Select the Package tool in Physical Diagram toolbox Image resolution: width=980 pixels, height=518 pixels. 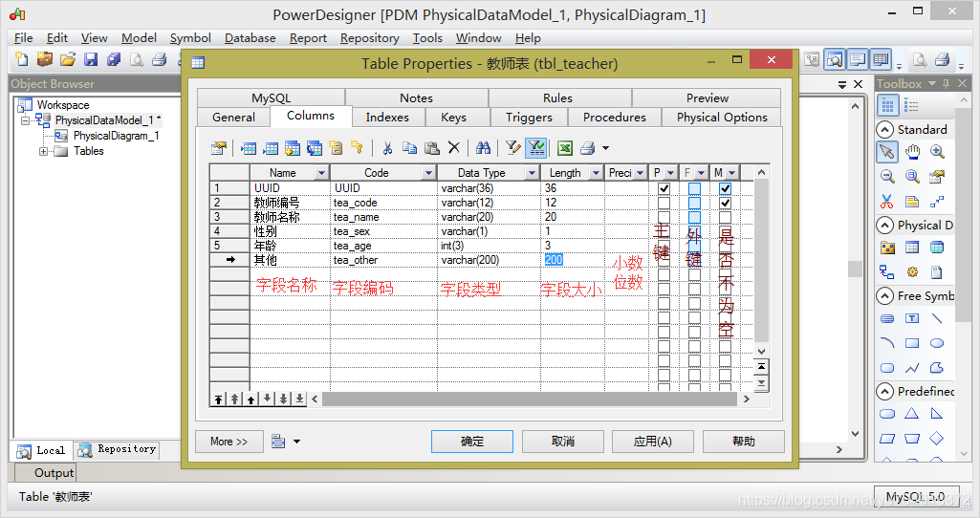[x=887, y=248]
